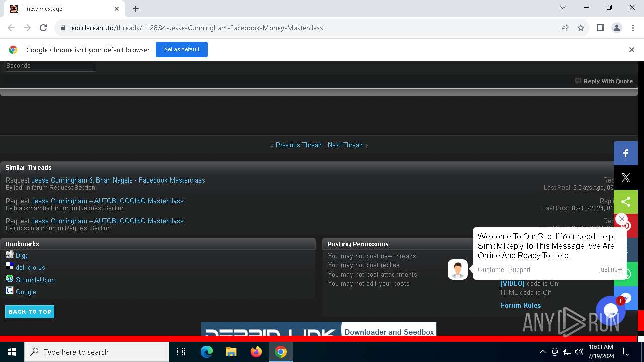Click the StumbleUpon bookmark icon
Image resolution: width=644 pixels, height=362 pixels.
(10, 279)
